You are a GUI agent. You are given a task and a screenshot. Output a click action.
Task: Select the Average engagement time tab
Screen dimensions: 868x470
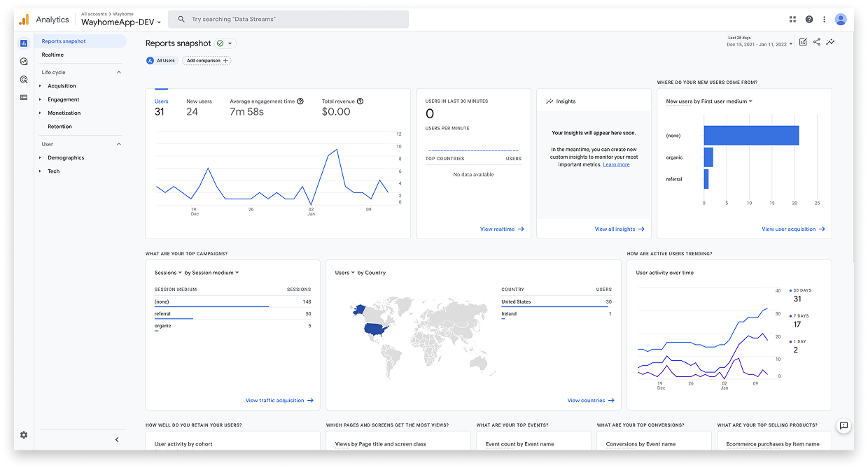[x=266, y=107]
